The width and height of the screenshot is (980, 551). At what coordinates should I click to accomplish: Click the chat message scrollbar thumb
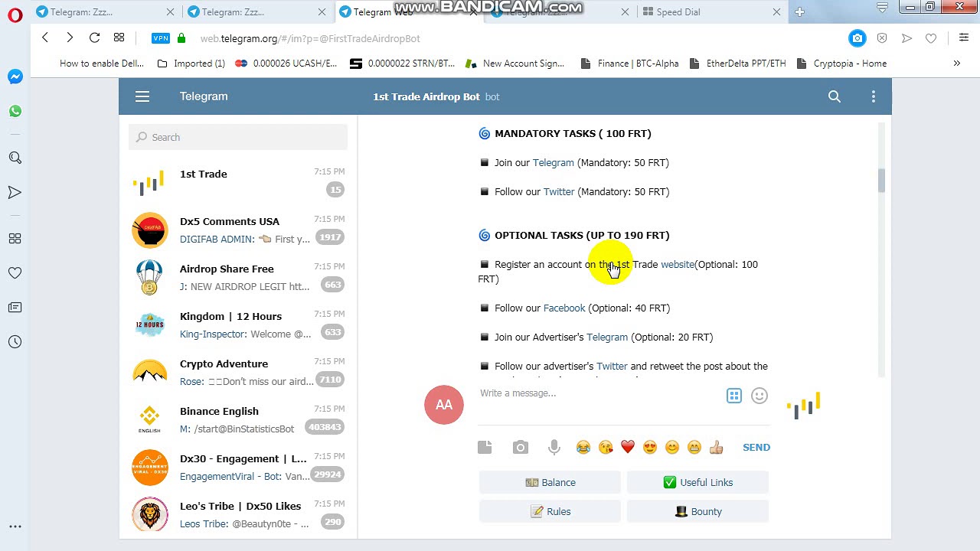[x=881, y=181]
